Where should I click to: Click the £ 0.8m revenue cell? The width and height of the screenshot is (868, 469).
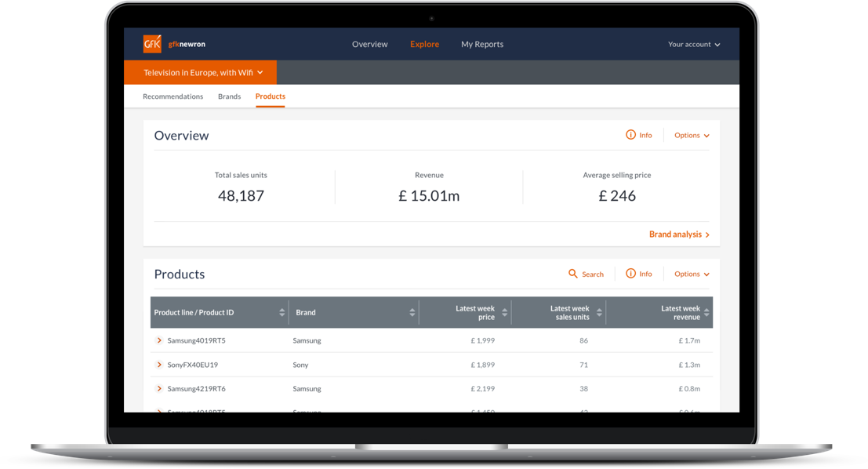point(689,389)
